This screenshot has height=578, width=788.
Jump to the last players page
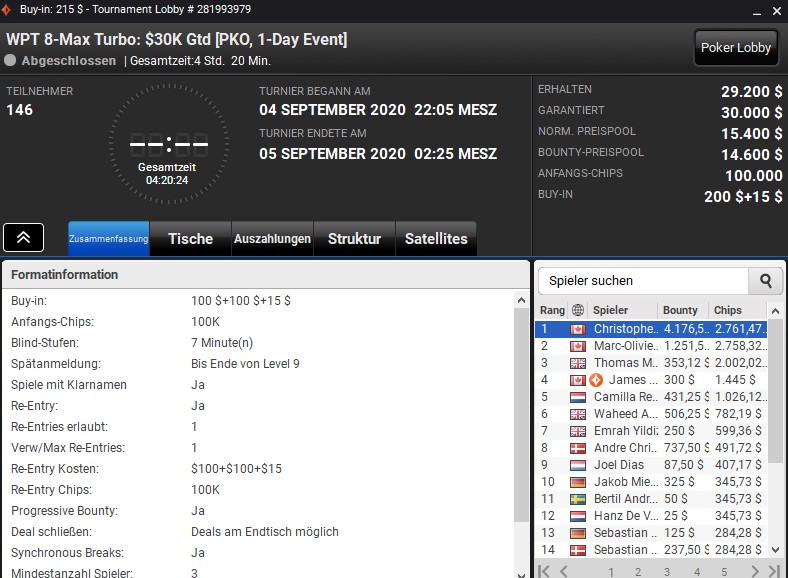774,571
